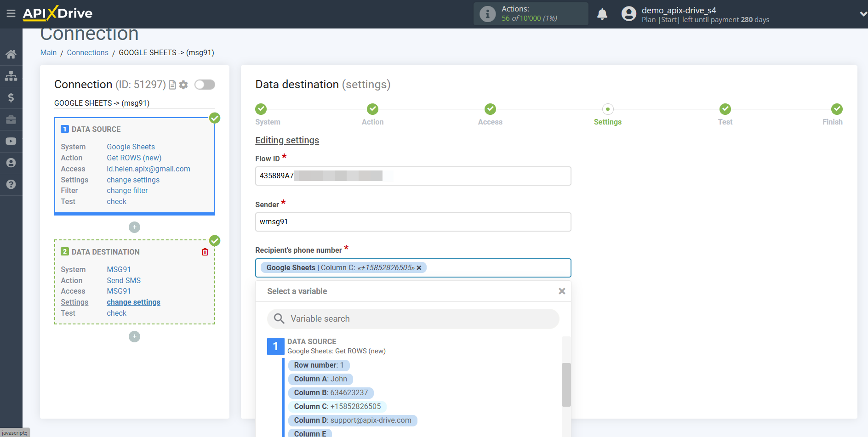This screenshot has width=868, height=437.
Task: Open the hamburger menu
Action: coord(11,13)
